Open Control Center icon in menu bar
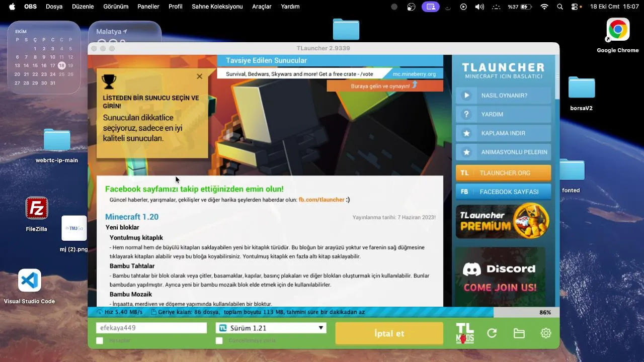Screen dimensions: 644x362 [575, 7]
